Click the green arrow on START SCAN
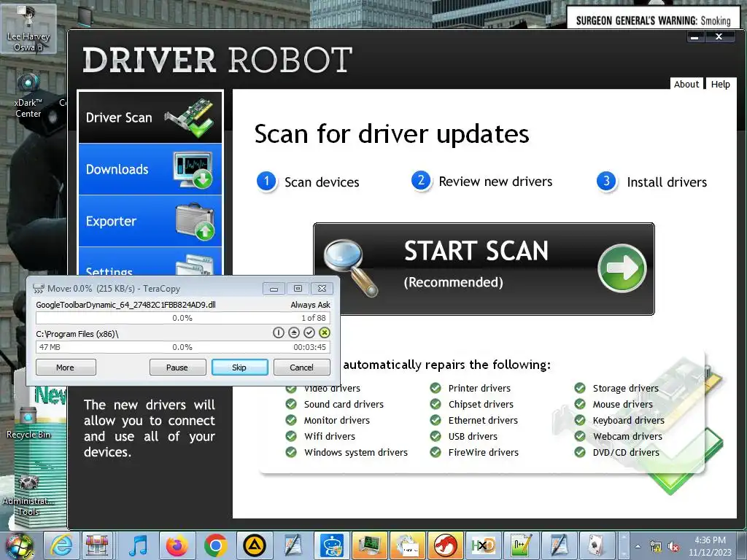The image size is (747, 560). coord(622,268)
